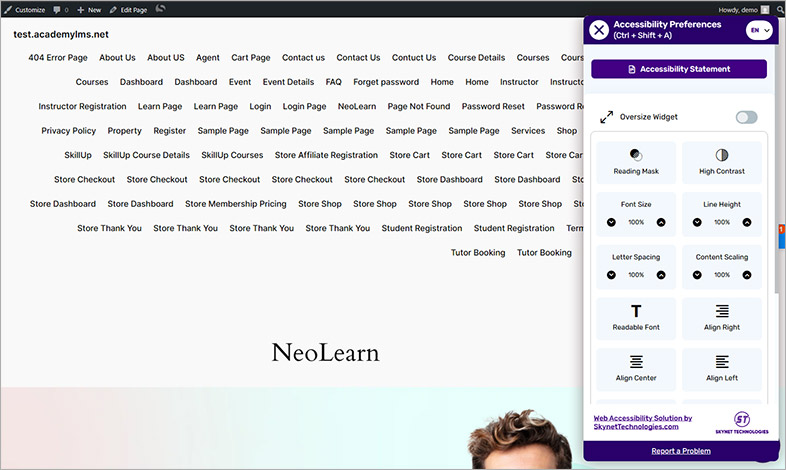Decrease Font Size with down arrow
Image resolution: width=786 pixels, height=470 pixels.
[611, 222]
